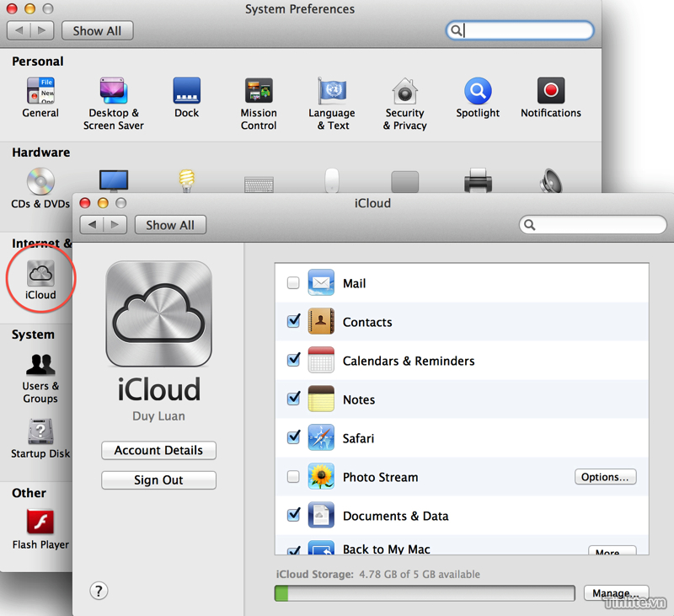Image resolution: width=674 pixels, height=616 pixels.
Task: Click the account name "Duy Luan"
Action: tap(158, 416)
